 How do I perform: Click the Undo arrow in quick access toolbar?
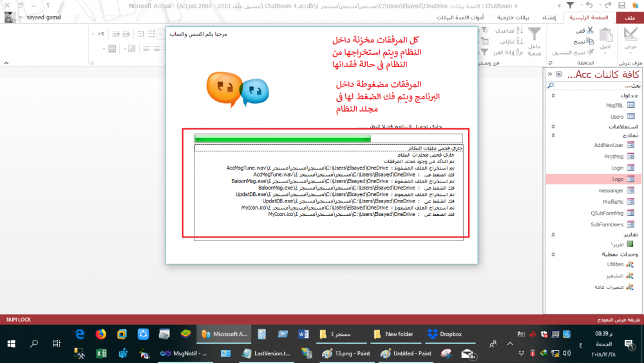point(590,5)
